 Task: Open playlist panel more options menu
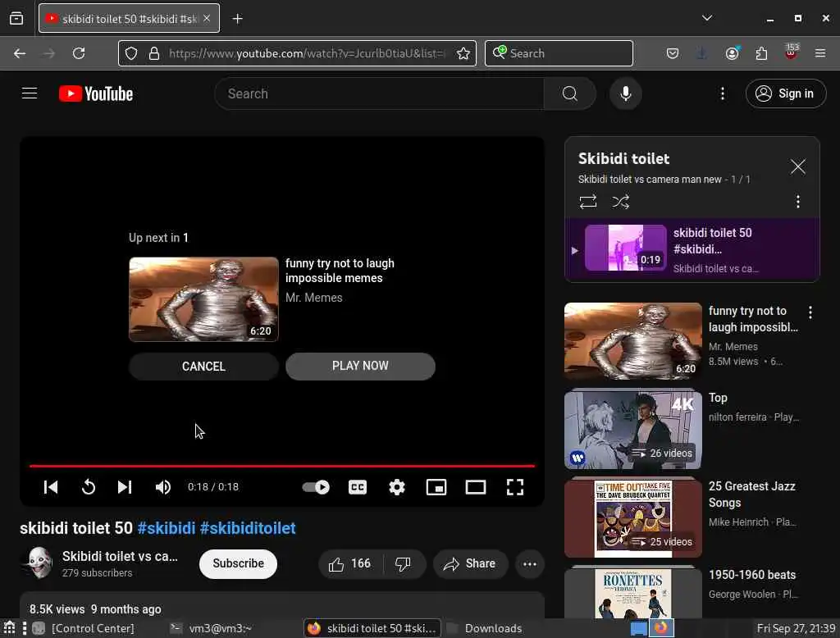click(797, 202)
